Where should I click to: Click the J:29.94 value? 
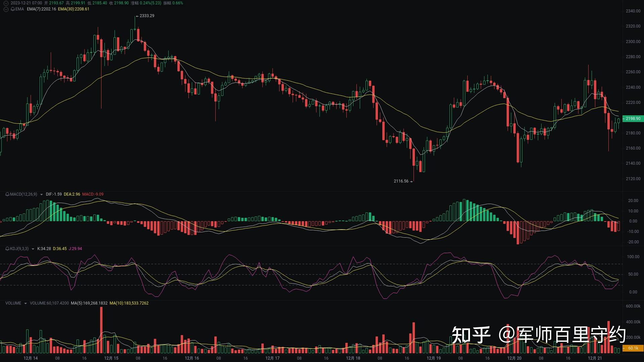pos(75,249)
